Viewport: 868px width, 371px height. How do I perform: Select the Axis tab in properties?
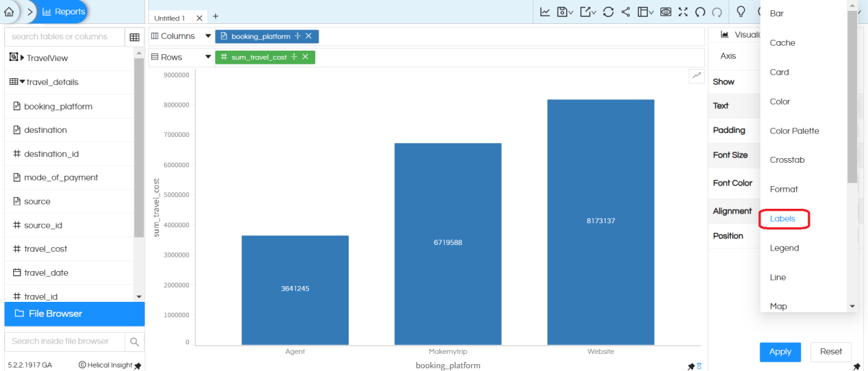click(x=728, y=56)
